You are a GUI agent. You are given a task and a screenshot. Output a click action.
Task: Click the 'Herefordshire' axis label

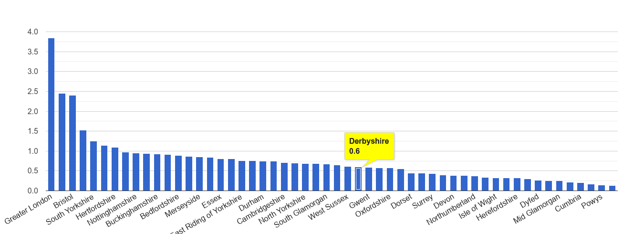tap(498, 208)
